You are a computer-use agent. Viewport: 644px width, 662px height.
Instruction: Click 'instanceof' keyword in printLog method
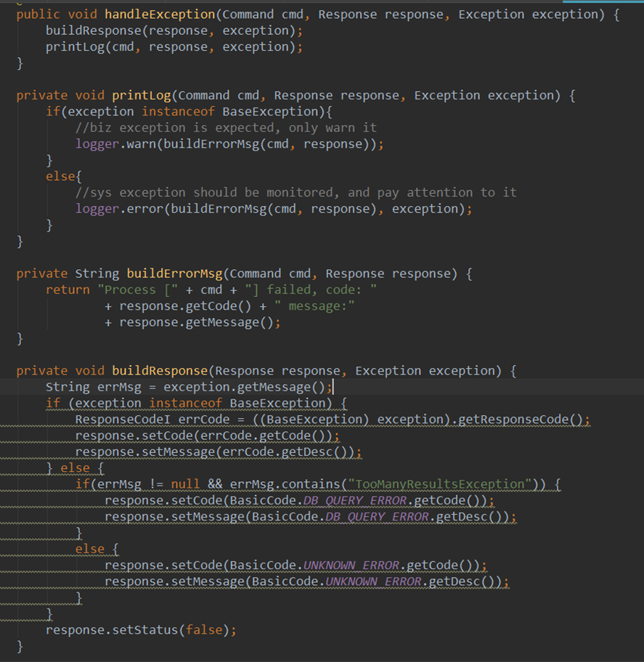[178, 112]
